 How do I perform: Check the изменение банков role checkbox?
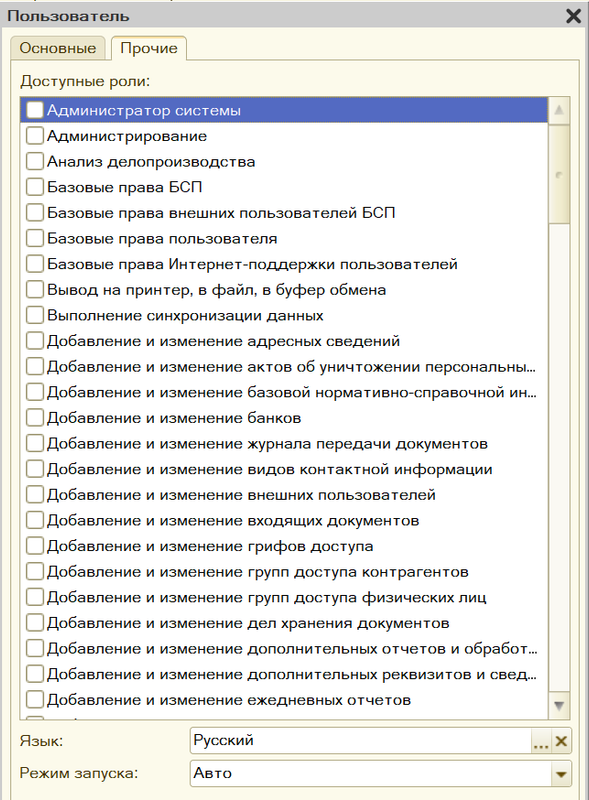[x=35, y=417]
